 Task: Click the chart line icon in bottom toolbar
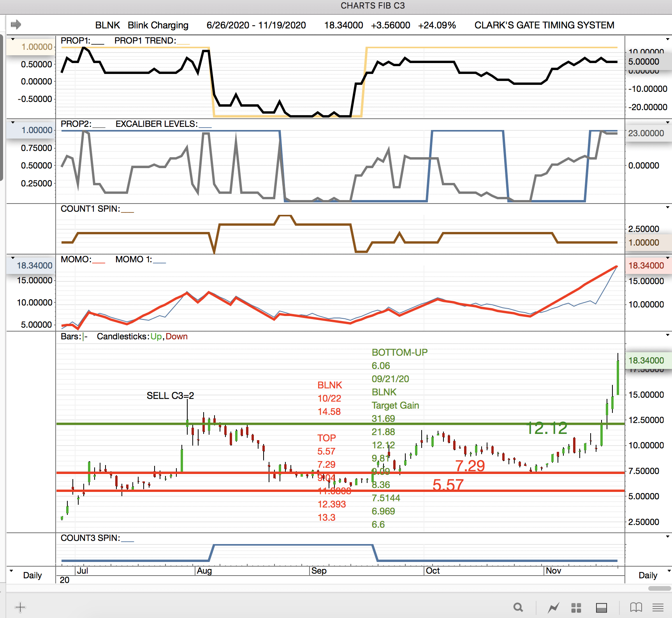pos(553,607)
